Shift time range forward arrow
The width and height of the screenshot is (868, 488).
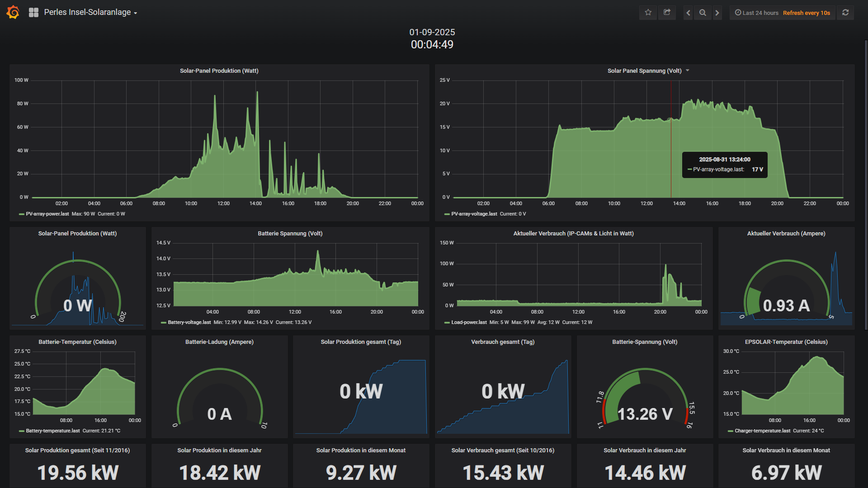click(x=717, y=13)
